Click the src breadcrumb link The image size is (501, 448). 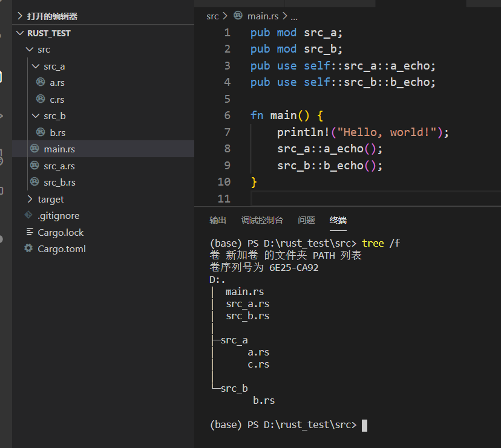coord(212,16)
